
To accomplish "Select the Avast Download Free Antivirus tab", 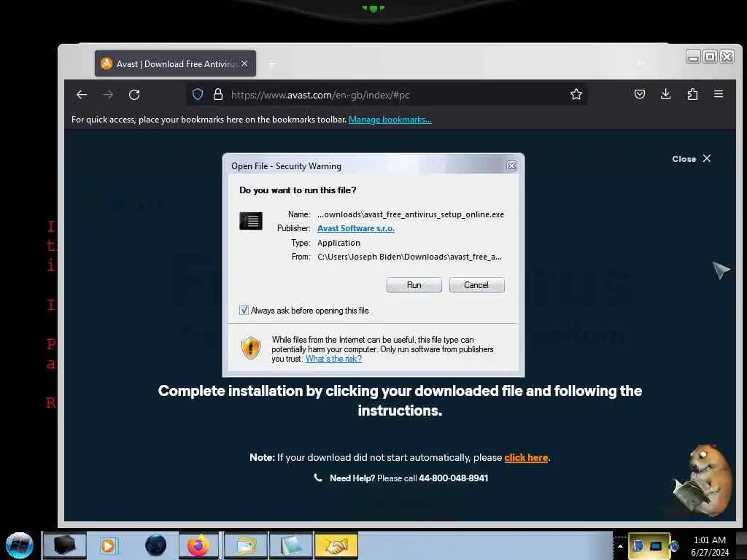I will click(175, 63).
